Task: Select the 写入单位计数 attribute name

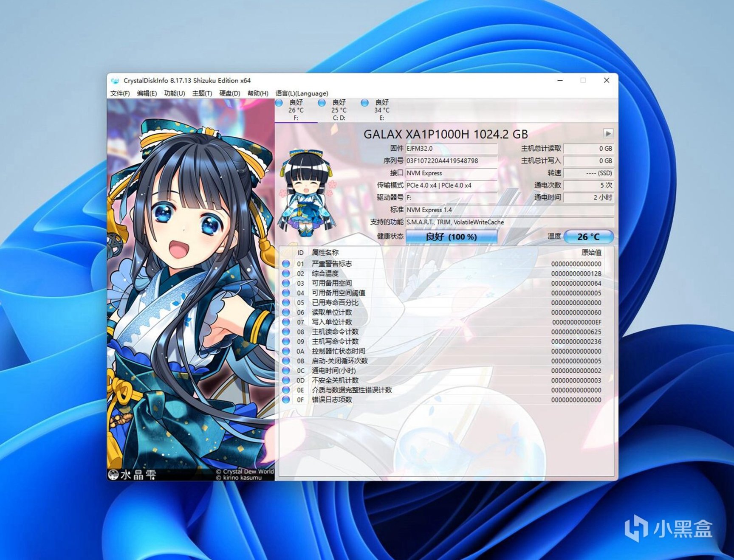Action: [332, 322]
